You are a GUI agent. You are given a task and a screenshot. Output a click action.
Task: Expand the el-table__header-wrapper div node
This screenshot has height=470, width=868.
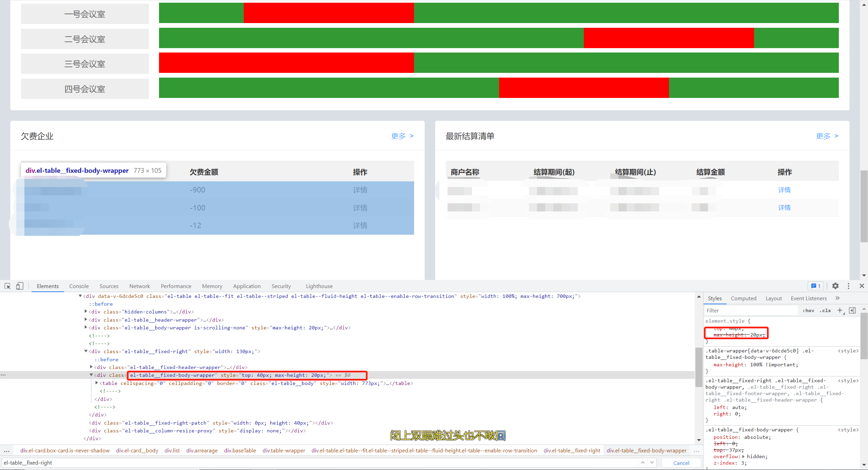[86, 320]
